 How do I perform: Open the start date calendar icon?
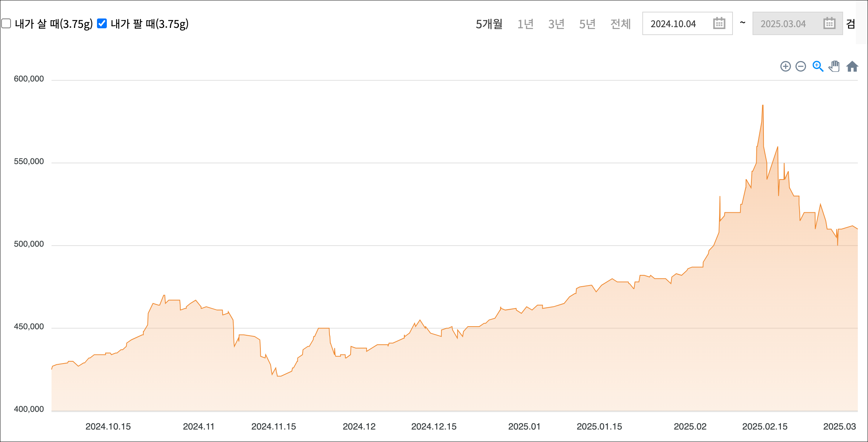(x=719, y=23)
